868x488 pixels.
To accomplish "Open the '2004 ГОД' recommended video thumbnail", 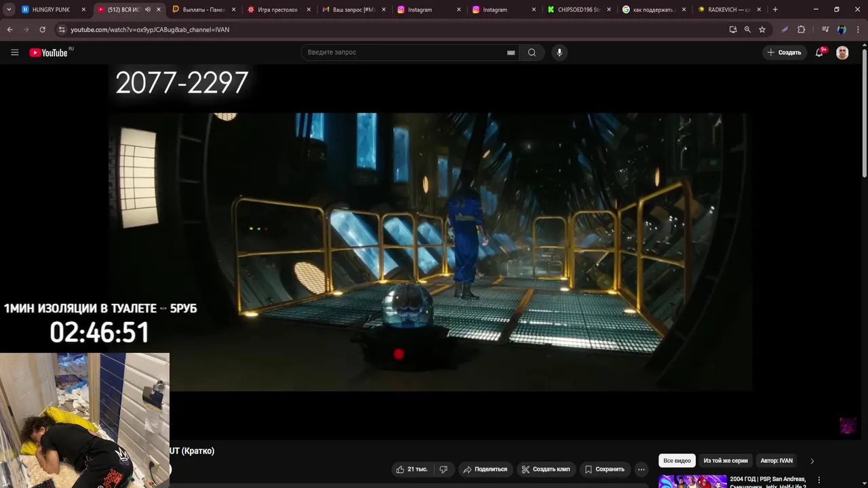I will pos(692,481).
